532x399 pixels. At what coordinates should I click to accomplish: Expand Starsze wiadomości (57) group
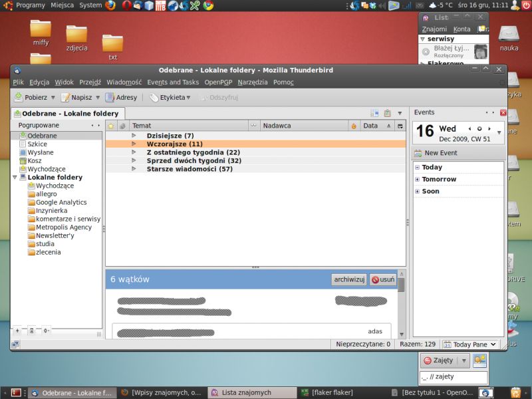(x=134, y=169)
